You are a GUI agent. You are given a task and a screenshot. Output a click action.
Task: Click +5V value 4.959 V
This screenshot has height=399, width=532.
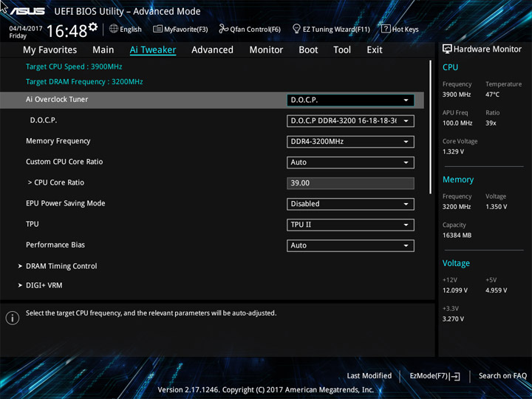pyautogui.click(x=496, y=290)
